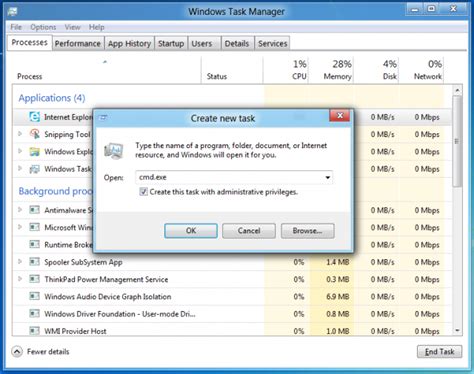Click the Windows Explorer folder icon
The image size is (474, 374).
click(34, 152)
